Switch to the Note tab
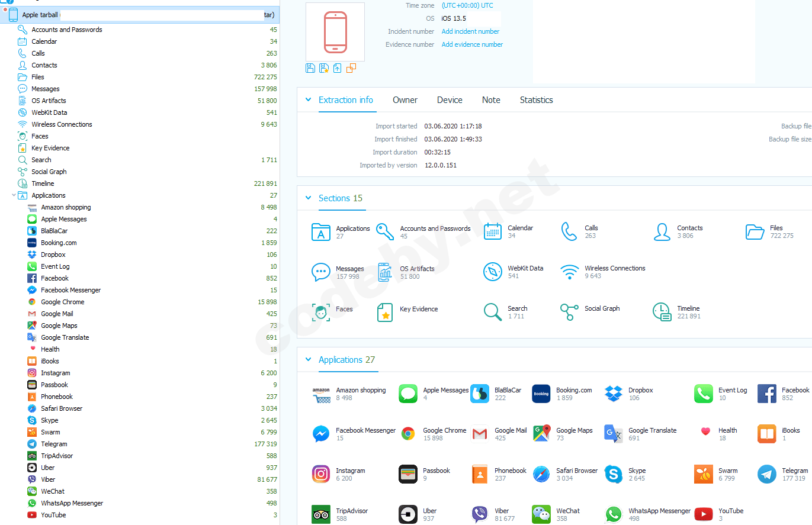The image size is (812, 525). pos(491,100)
